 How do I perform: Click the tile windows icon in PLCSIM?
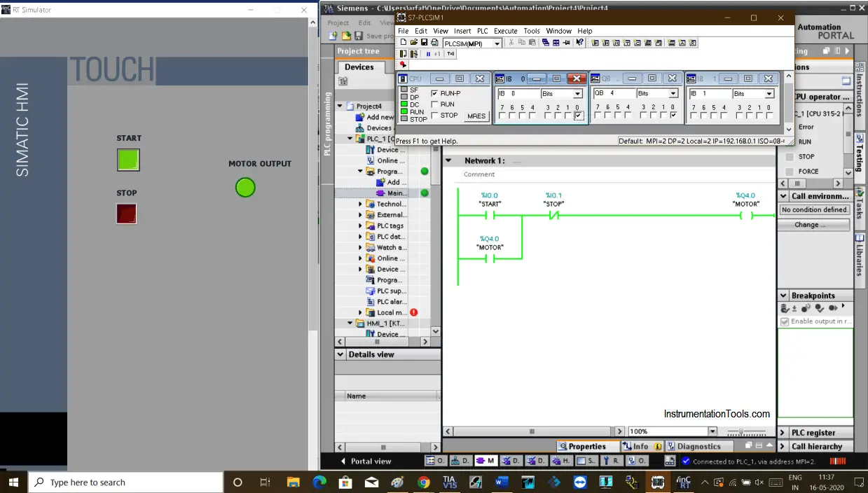tap(556, 43)
